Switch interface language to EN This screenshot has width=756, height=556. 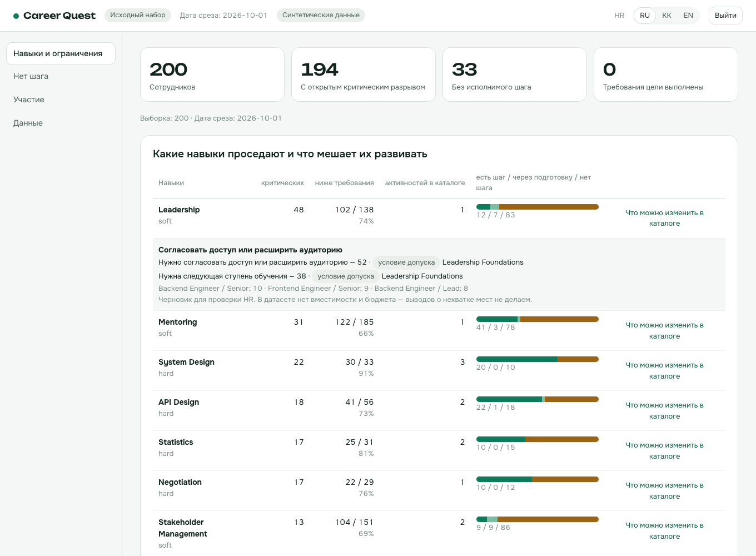(688, 16)
